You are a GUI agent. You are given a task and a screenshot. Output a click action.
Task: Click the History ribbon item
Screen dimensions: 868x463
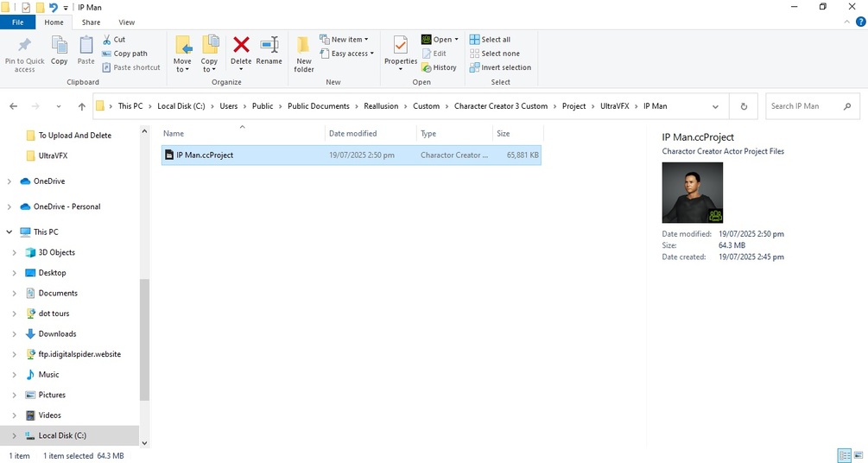(x=439, y=67)
